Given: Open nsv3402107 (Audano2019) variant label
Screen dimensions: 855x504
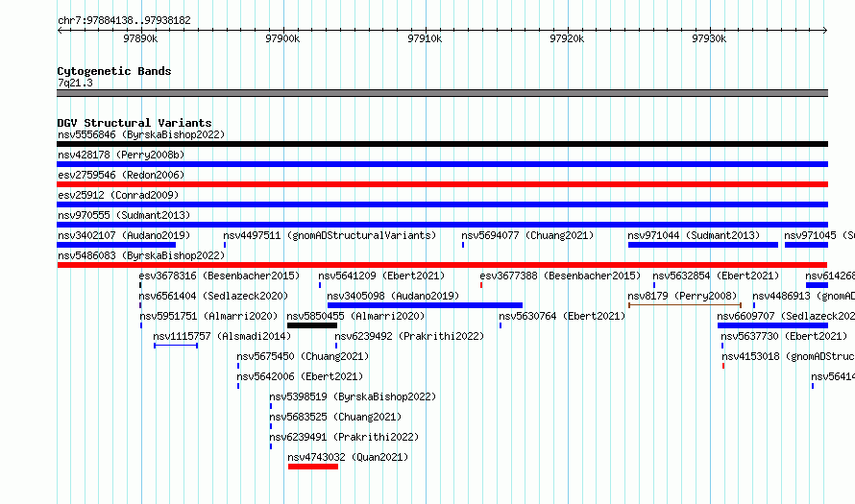Looking at the screenshot, I should [124, 235].
